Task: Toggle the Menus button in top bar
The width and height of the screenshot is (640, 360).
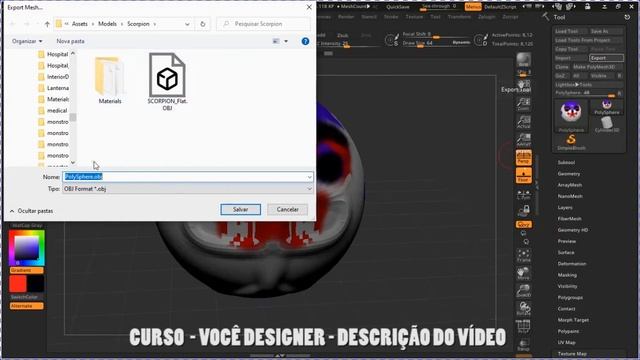Action: pos(473,7)
